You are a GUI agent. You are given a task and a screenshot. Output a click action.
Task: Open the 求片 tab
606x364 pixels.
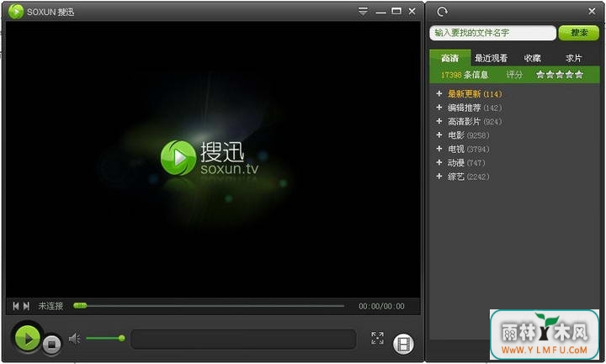pyautogui.click(x=573, y=58)
